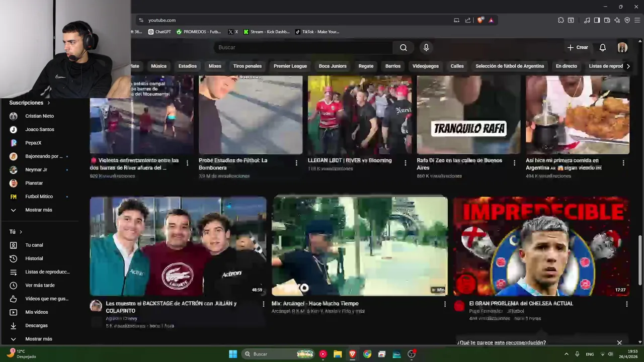This screenshot has width=644, height=362.
Task: Select the Videojuegos filter chip
Action: point(426,66)
